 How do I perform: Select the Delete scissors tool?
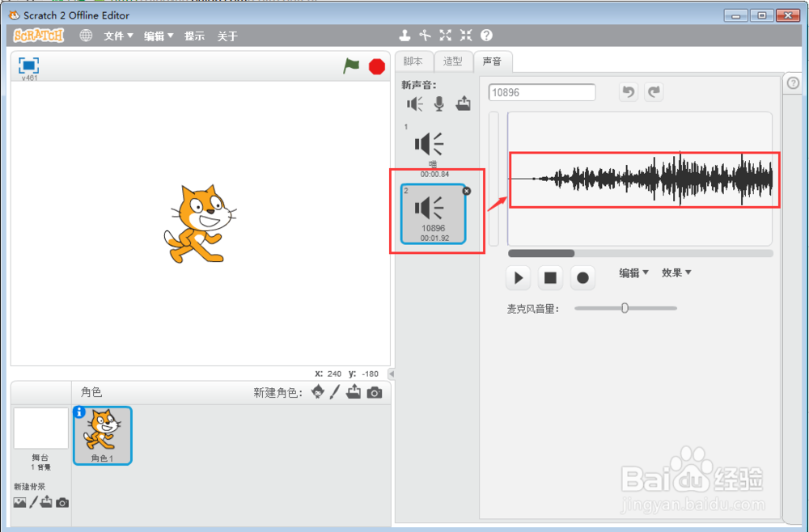(x=426, y=35)
